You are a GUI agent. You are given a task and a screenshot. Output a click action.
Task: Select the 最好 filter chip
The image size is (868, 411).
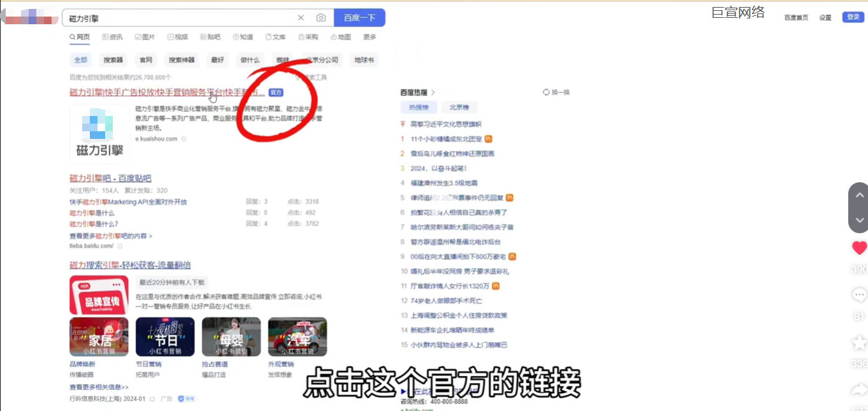coord(218,60)
